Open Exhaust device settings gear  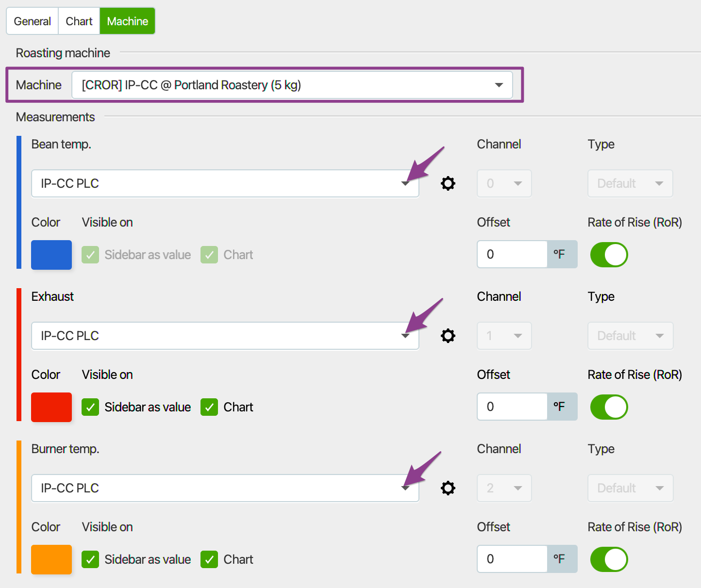pyautogui.click(x=448, y=336)
